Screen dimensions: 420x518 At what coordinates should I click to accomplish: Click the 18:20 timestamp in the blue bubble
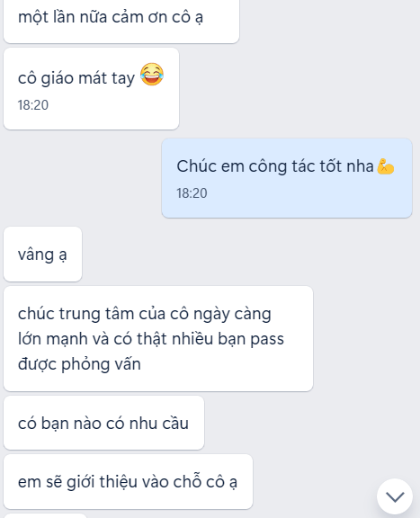192,193
